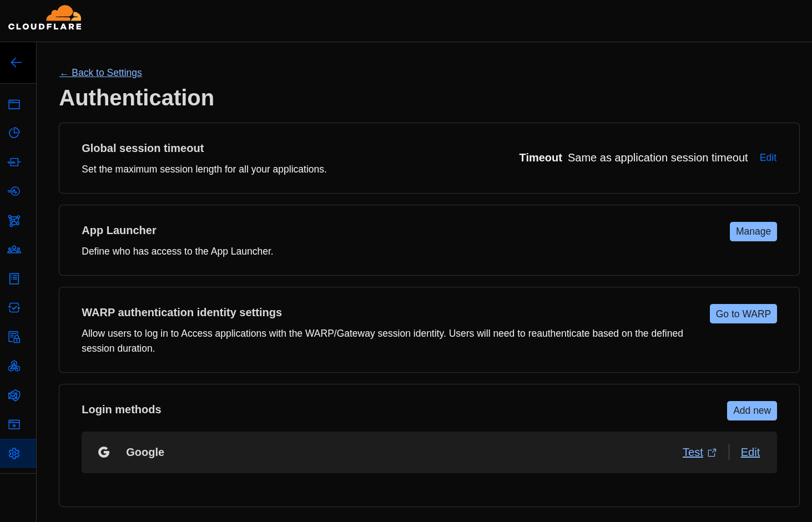The image size is (812, 522).
Task: Click the Cloudflare logo
Action: pos(45,18)
